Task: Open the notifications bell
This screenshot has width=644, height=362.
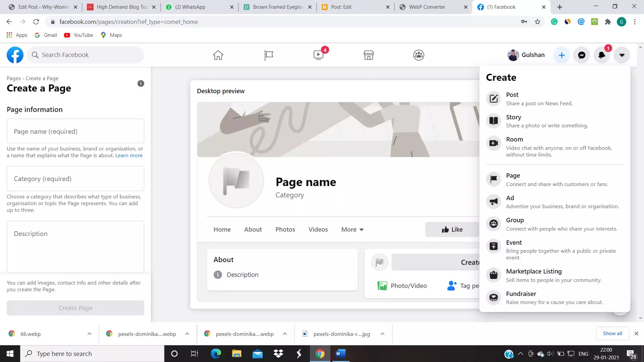Action: [x=602, y=55]
